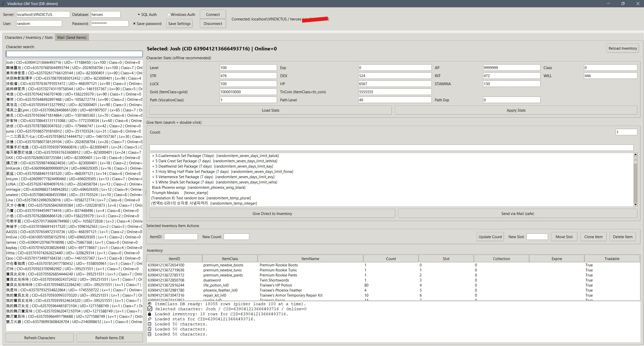Click the Give Item search box
This screenshot has height=346, width=644.
391,148
